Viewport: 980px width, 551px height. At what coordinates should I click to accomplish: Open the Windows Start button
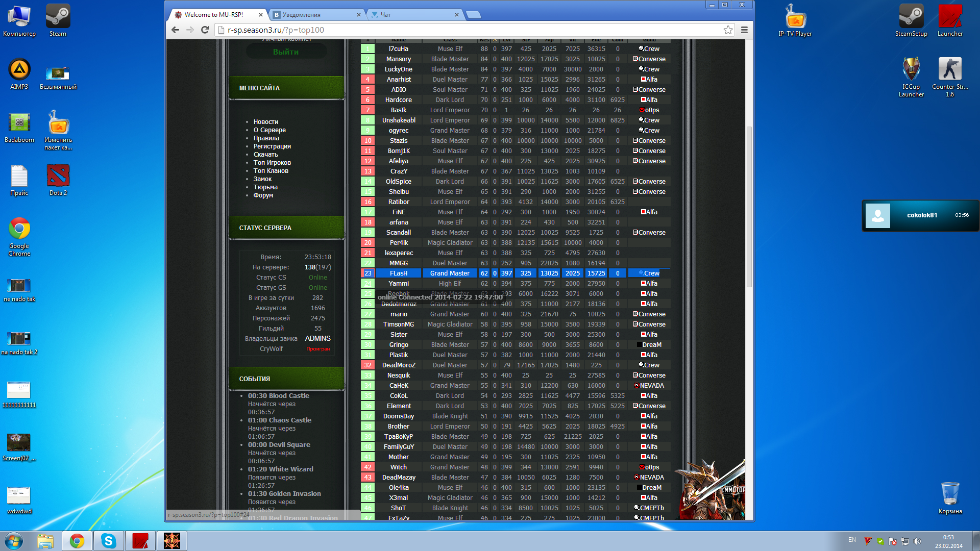click(13, 541)
